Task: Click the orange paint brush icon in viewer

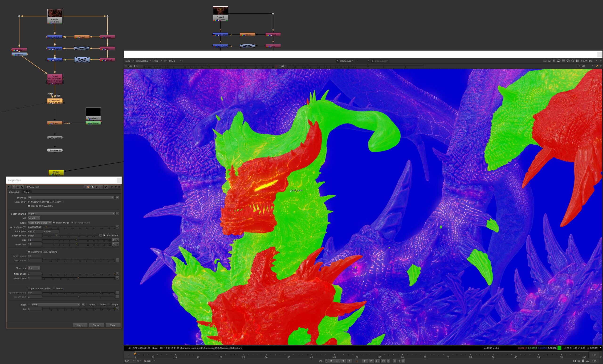Action: pyautogui.click(x=597, y=66)
